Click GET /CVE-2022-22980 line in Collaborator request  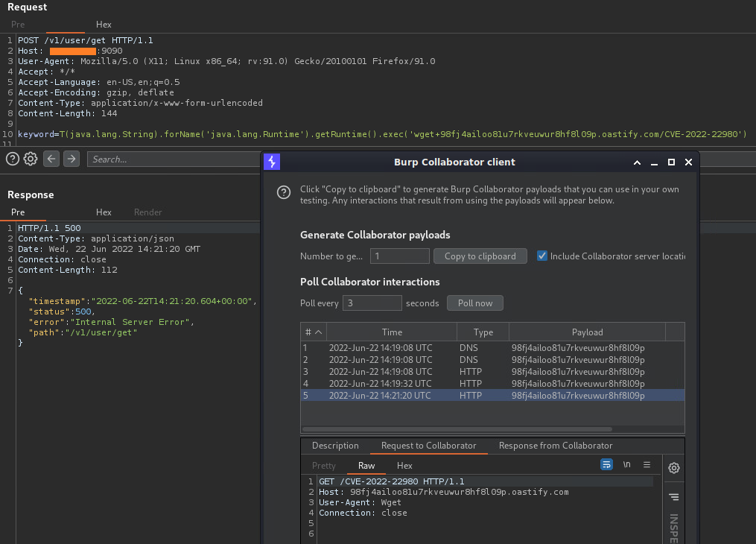(x=392, y=481)
